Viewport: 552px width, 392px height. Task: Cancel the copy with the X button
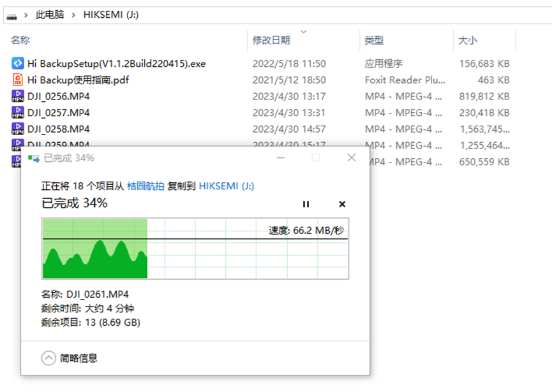[342, 204]
